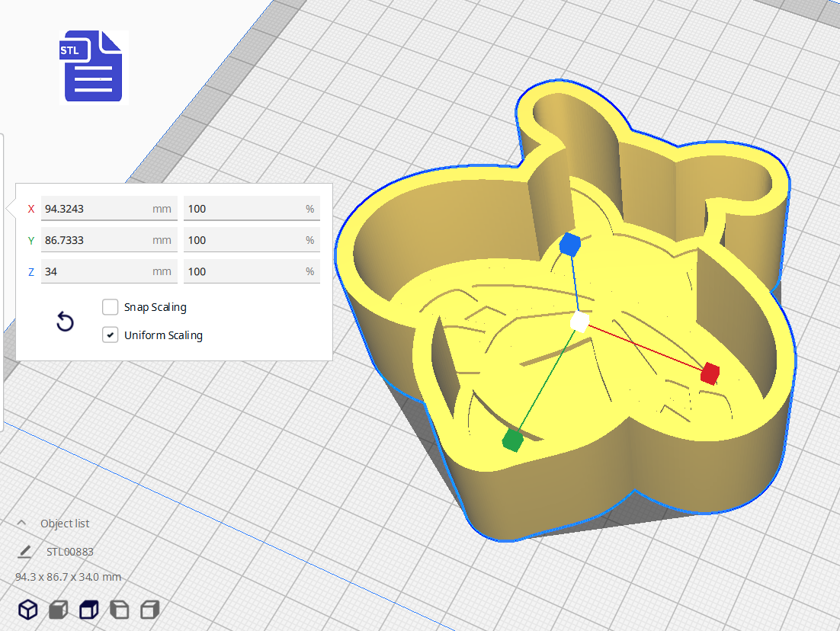Select the front view camera preset
Screen dimensions: 840x631
(x=59, y=609)
